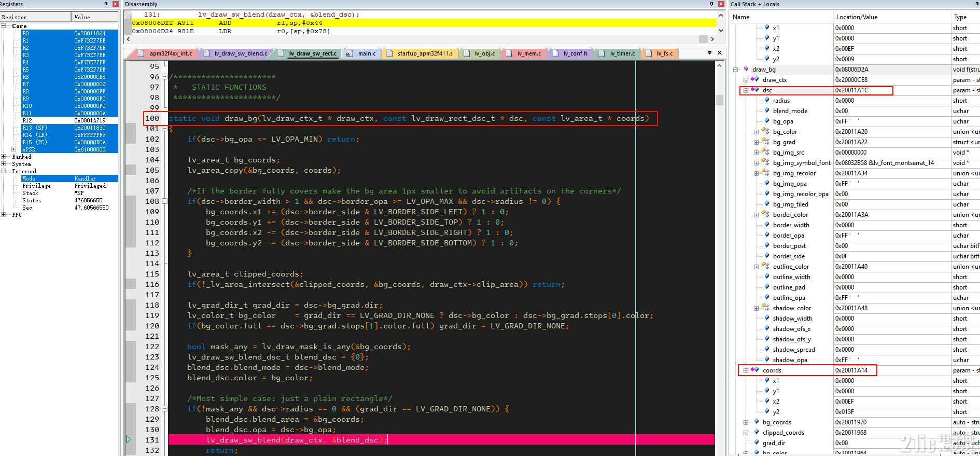Expand the draw_ctx parameter node

point(746,80)
